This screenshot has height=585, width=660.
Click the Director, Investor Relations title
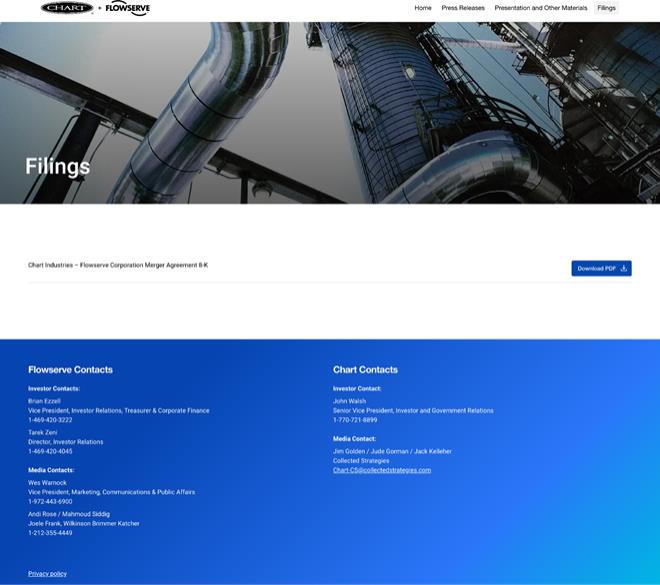(x=66, y=442)
